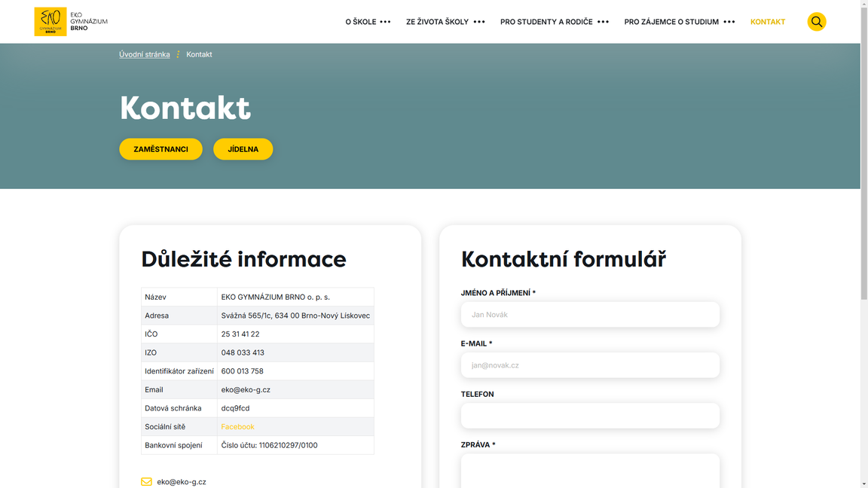This screenshot has width=868, height=488.
Task: Click the E-MAIL form field
Action: [590, 365]
